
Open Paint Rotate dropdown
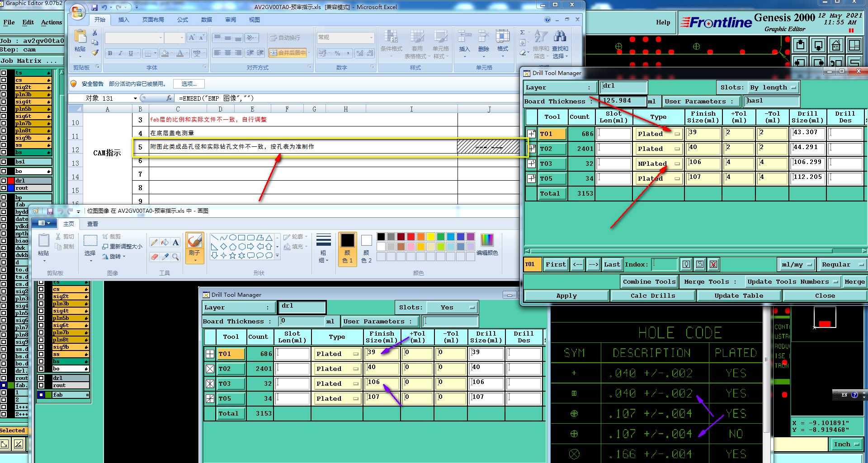[114, 257]
